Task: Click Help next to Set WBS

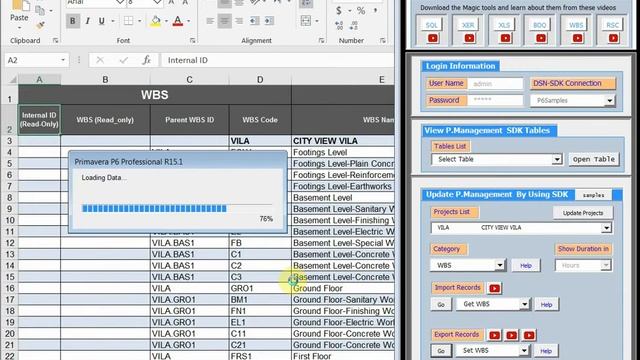Action: 546,351
